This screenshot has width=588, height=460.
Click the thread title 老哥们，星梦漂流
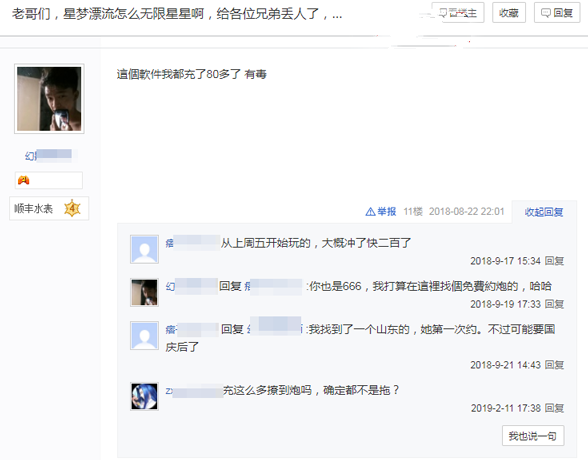(x=177, y=14)
